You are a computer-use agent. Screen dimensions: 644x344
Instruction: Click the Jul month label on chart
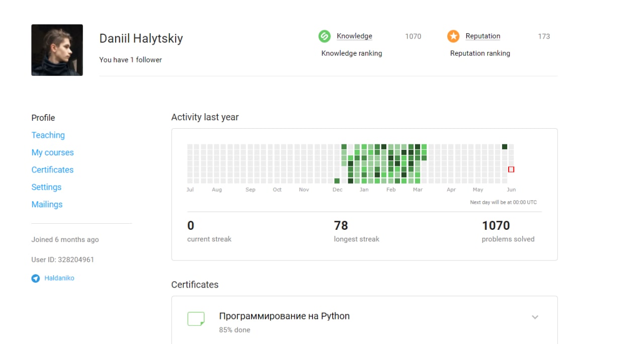tap(190, 190)
